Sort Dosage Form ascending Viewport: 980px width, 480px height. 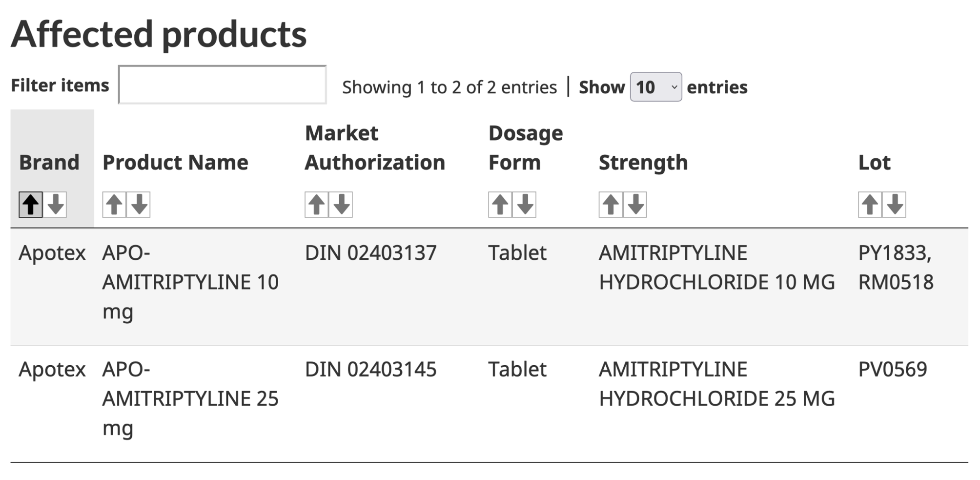(x=500, y=204)
